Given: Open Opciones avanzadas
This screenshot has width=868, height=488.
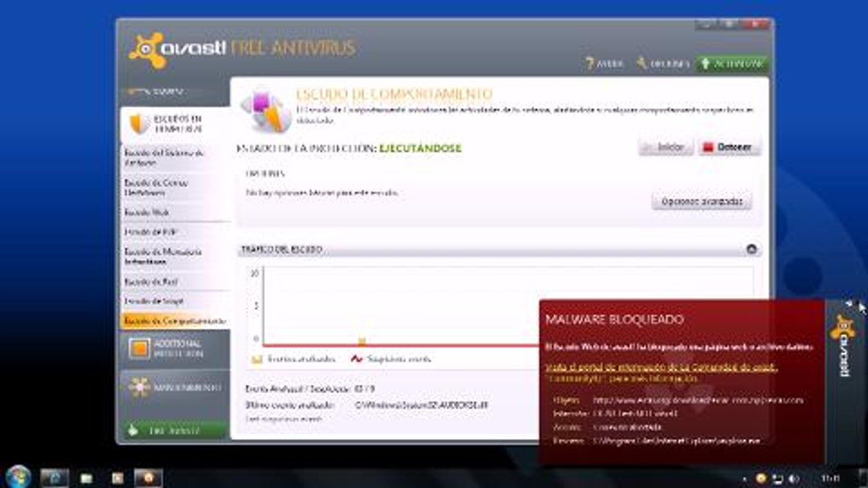Looking at the screenshot, I should click(x=702, y=201).
